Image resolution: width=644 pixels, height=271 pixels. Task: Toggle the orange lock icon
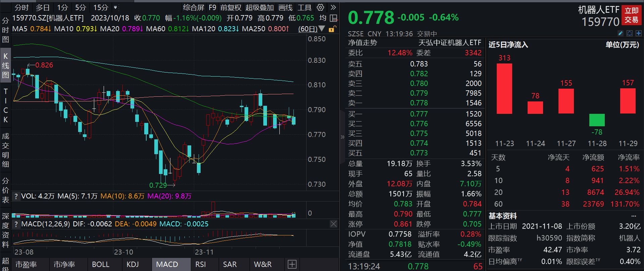[332, 29]
